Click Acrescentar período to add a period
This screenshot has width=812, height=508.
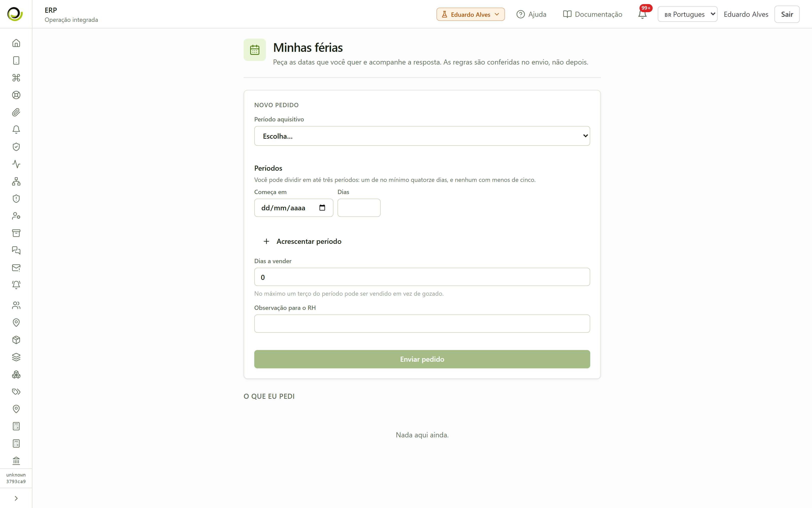[x=302, y=241]
